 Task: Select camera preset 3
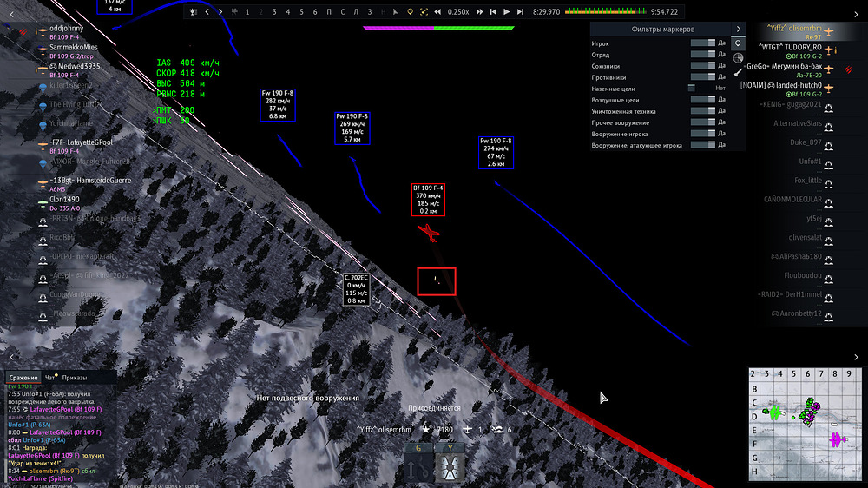coord(274,11)
